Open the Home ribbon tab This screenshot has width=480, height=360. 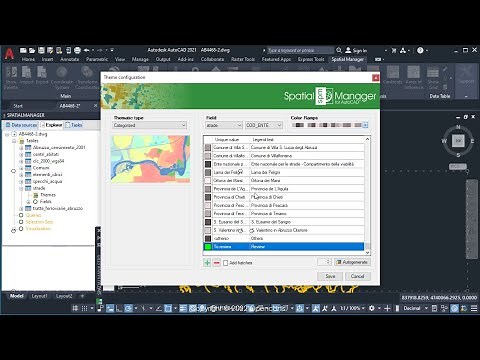coord(28,59)
